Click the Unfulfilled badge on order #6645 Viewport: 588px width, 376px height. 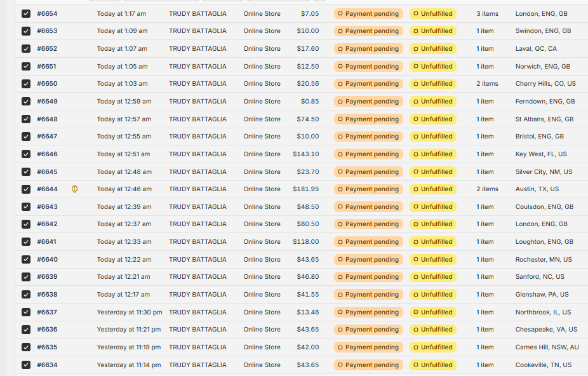pos(433,172)
